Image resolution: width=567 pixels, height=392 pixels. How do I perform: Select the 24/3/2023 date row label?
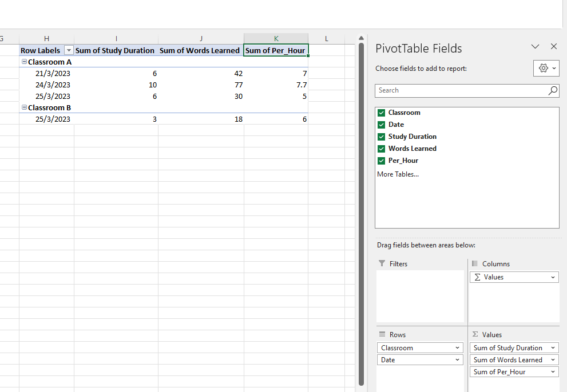point(47,85)
